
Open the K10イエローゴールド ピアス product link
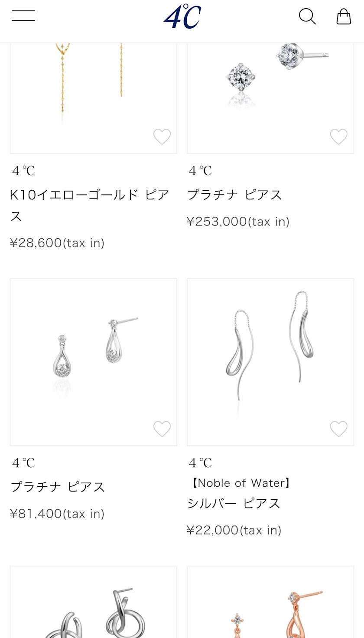[x=89, y=205]
